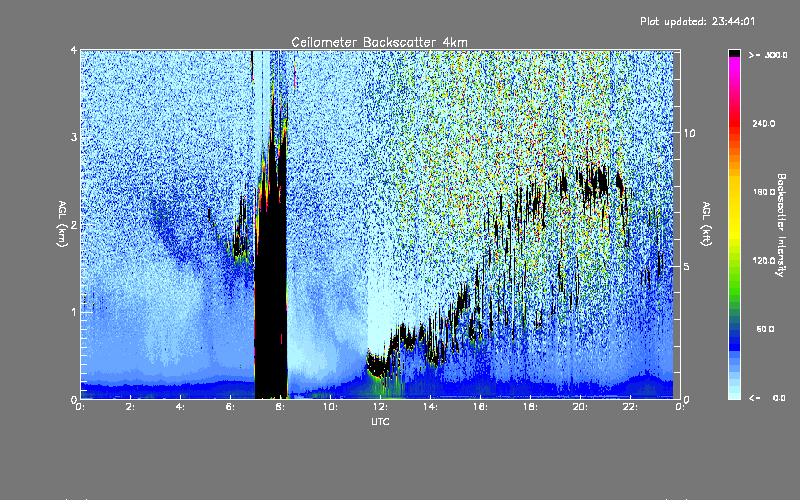Click the '12:' tick label on the UTC axis

coord(380,407)
